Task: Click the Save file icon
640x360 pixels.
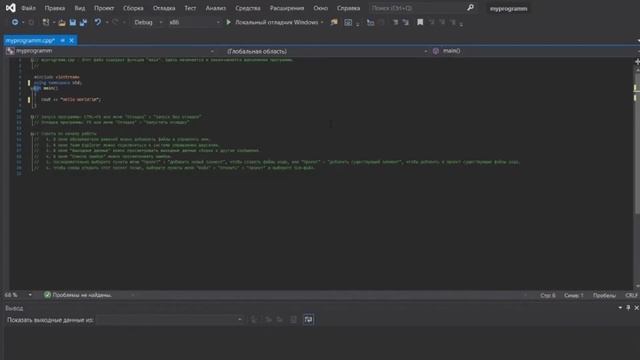Action: (x=73, y=22)
